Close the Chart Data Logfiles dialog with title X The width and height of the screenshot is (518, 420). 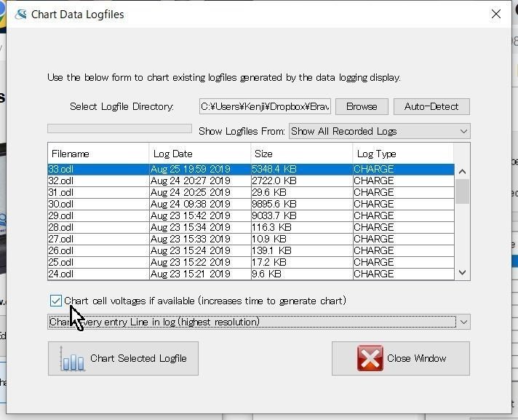[x=496, y=14]
